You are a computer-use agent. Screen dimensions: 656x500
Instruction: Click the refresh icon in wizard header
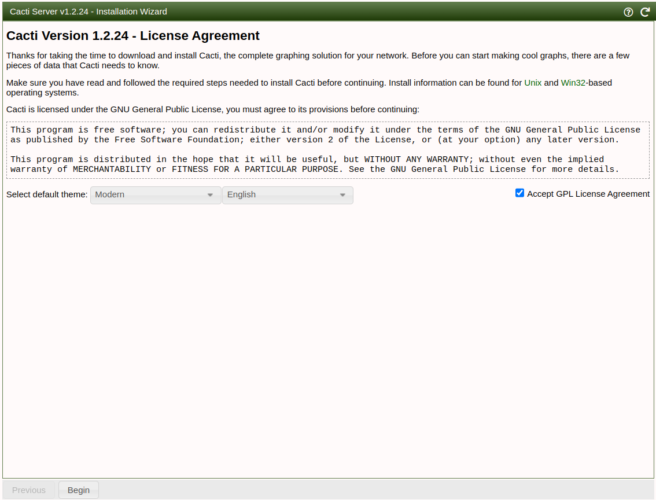[x=645, y=12]
